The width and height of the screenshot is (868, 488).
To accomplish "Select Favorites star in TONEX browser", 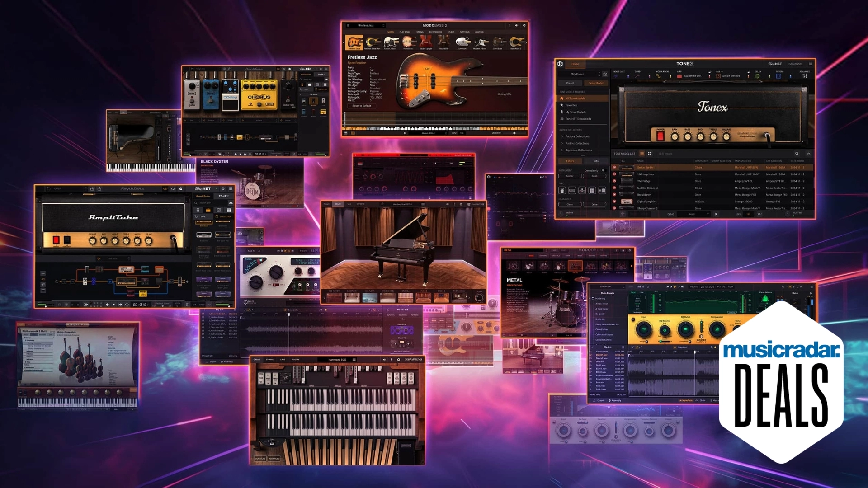I will 571,105.
